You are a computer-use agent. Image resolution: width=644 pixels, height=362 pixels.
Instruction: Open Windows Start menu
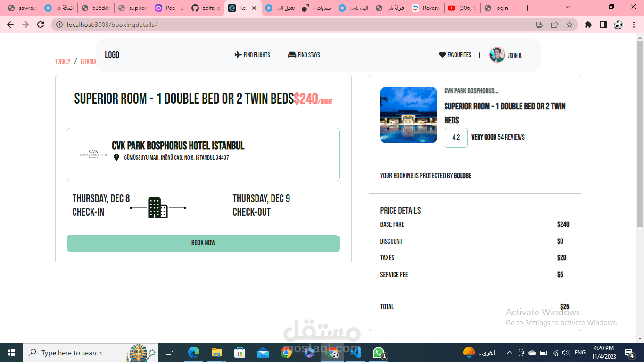[11, 353]
